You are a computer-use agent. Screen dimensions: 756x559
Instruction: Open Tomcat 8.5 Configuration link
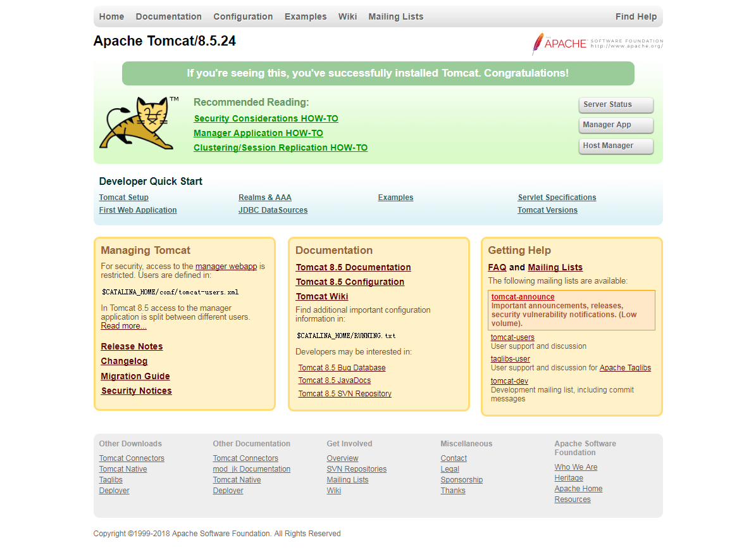click(x=350, y=282)
